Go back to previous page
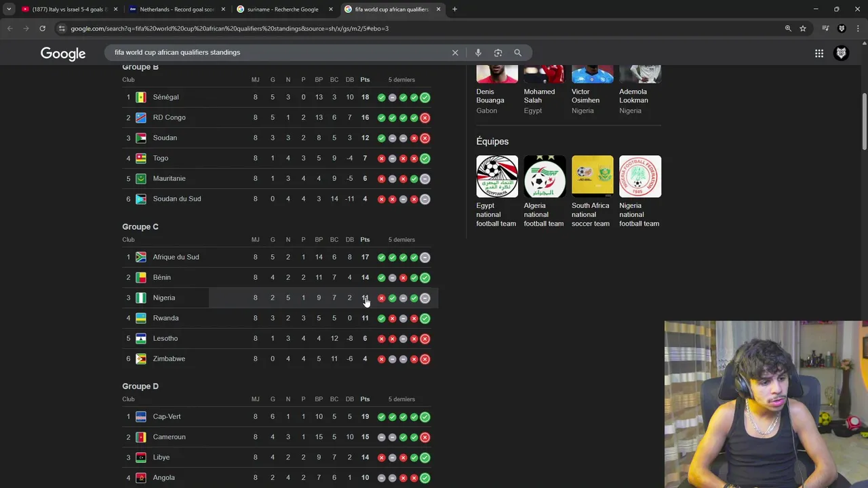868x488 pixels. tap(9, 28)
